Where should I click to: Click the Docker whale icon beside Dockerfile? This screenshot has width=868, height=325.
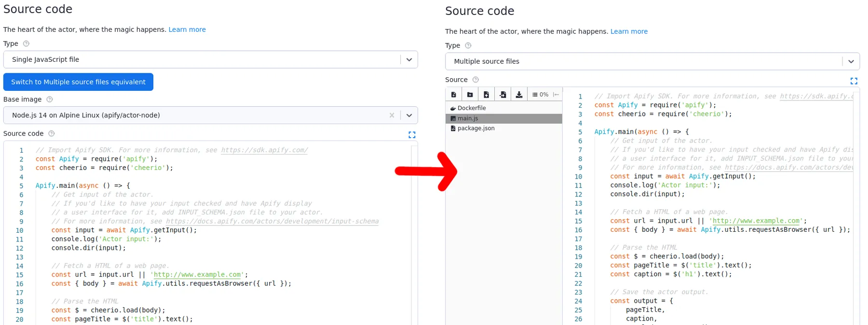click(453, 108)
